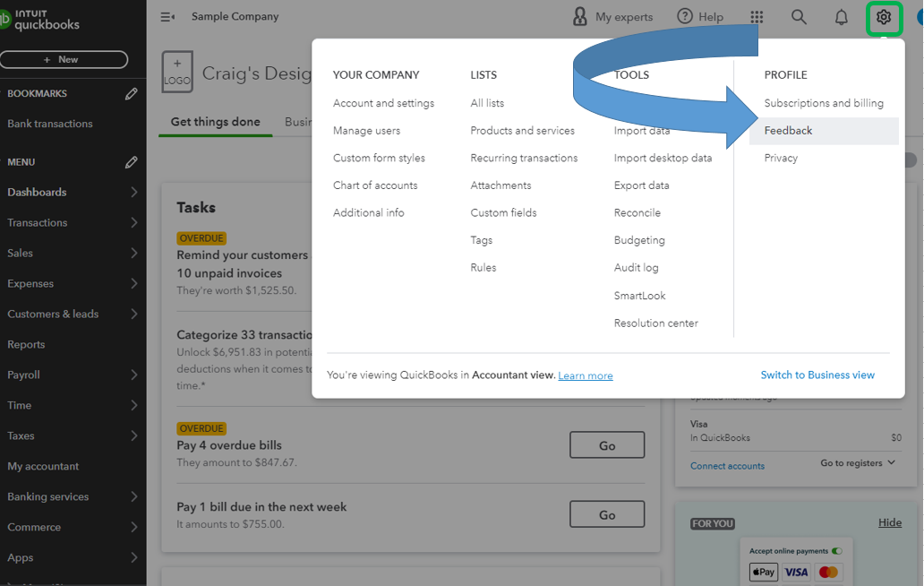Select All lists
924x586 pixels.
pos(487,103)
